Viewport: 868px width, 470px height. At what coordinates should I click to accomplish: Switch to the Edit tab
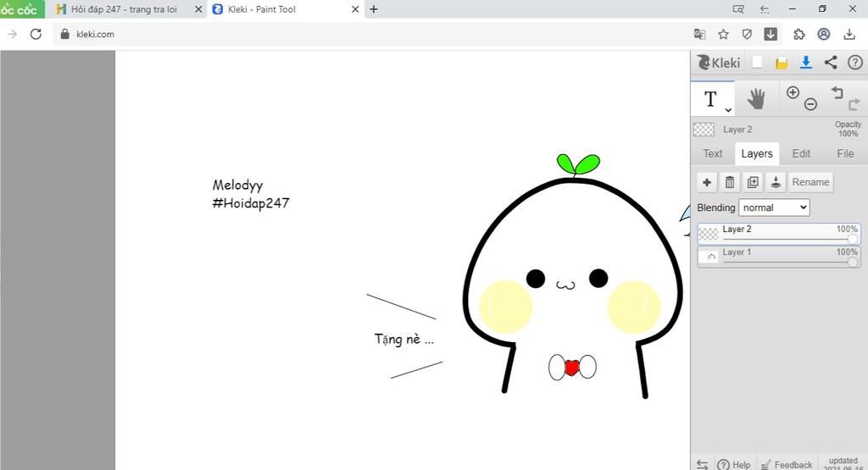[x=801, y=154]
